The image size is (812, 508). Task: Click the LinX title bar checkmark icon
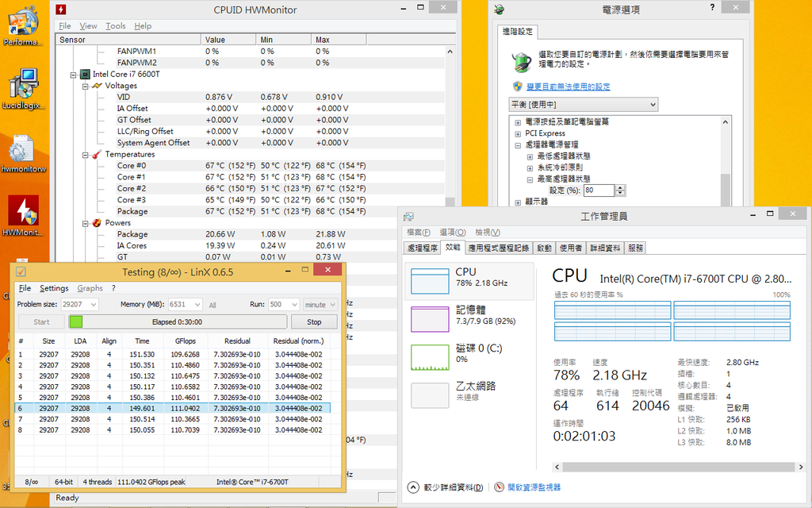21,271
